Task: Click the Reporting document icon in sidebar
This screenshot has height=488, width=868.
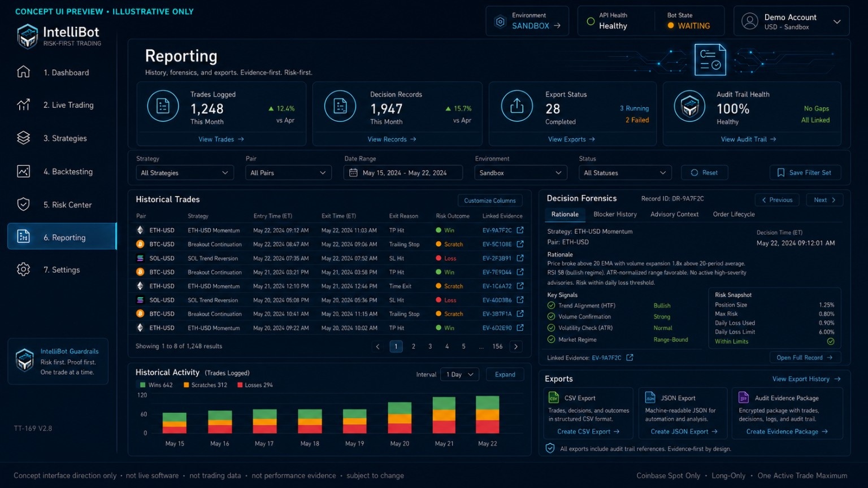Action: (23, 237)
